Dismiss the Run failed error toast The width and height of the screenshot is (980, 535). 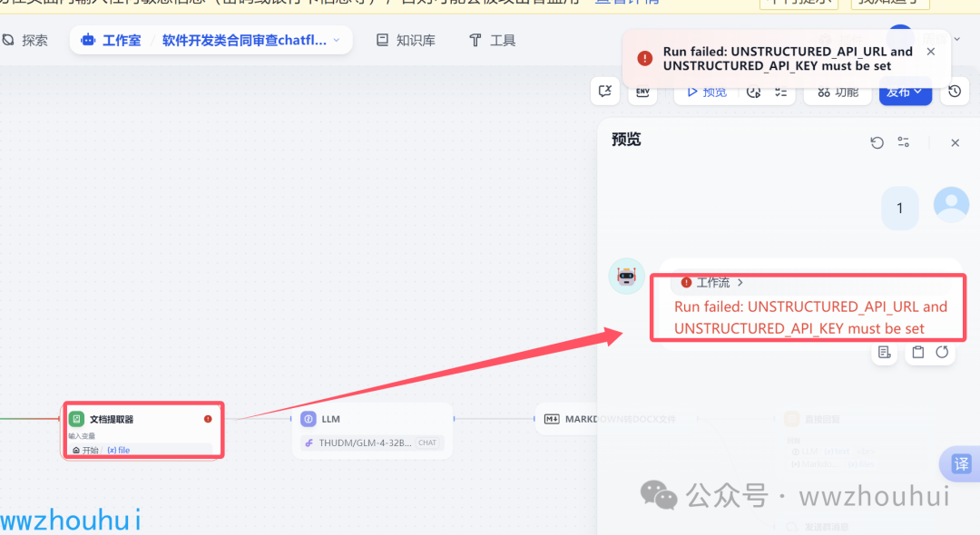(x=931, y=52)
